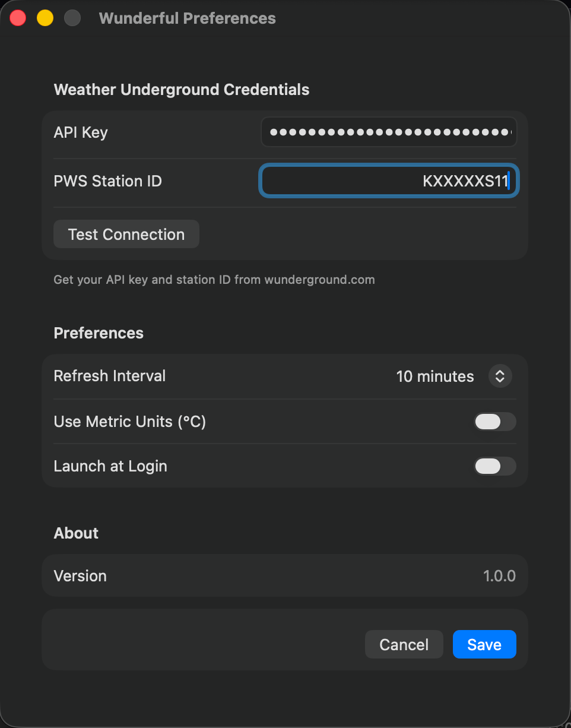
Task: Cancel the preference changes
Action: pyautogui.click(x=404, y=644)
